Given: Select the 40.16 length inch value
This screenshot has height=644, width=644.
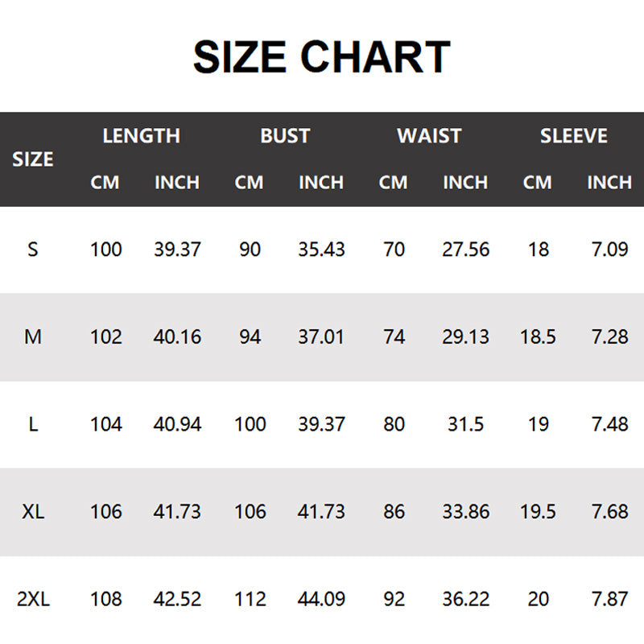Looking at the screenshot, I should [x=177, y=336].
